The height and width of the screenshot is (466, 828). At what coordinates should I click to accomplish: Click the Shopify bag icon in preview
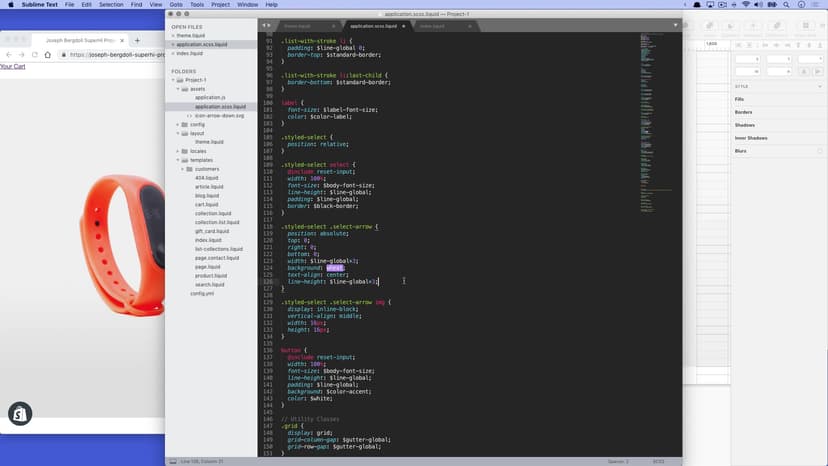[20, 413]
